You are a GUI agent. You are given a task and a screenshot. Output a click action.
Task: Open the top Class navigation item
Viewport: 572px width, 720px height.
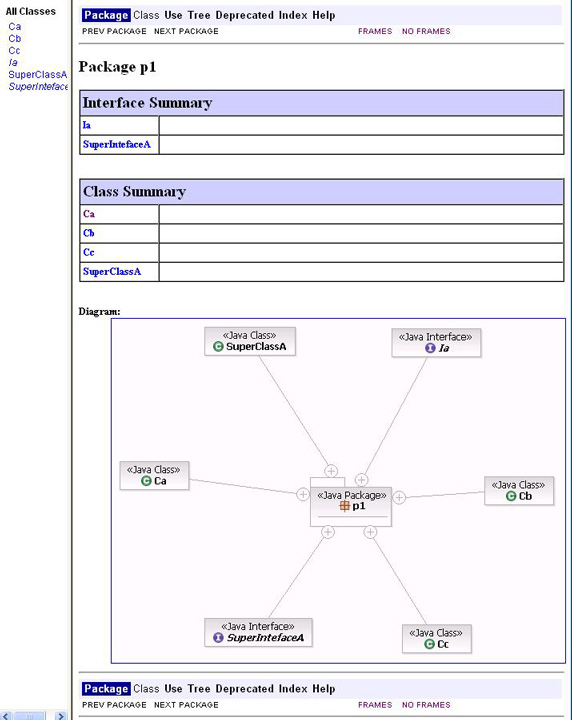click(x=146, y=15)
